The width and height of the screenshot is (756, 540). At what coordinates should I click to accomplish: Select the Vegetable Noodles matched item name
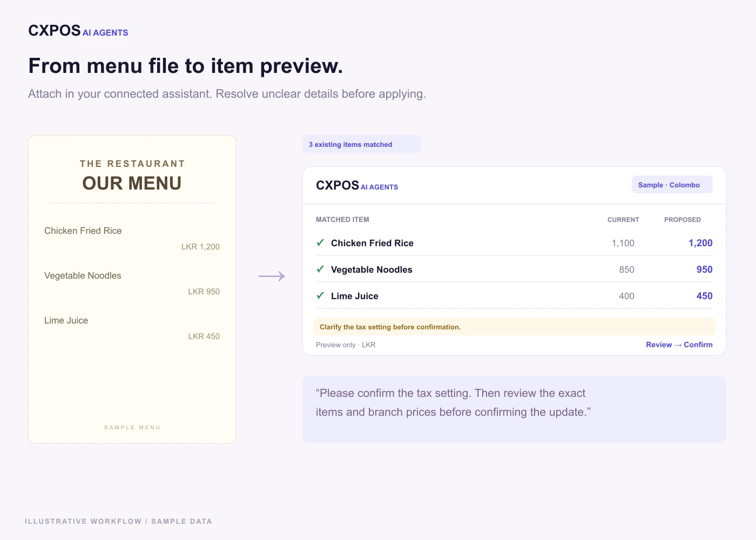click(372, 269)
